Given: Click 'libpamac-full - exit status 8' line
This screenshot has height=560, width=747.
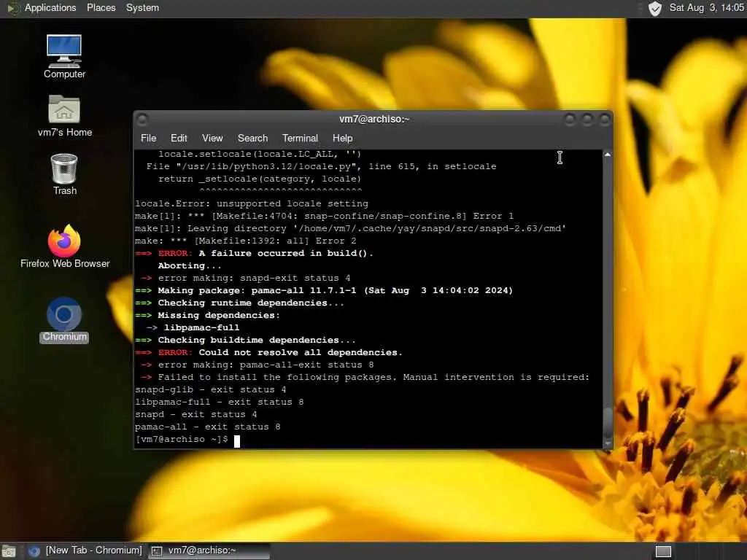Looking at the screenshot, I should (x=219, y=402).
